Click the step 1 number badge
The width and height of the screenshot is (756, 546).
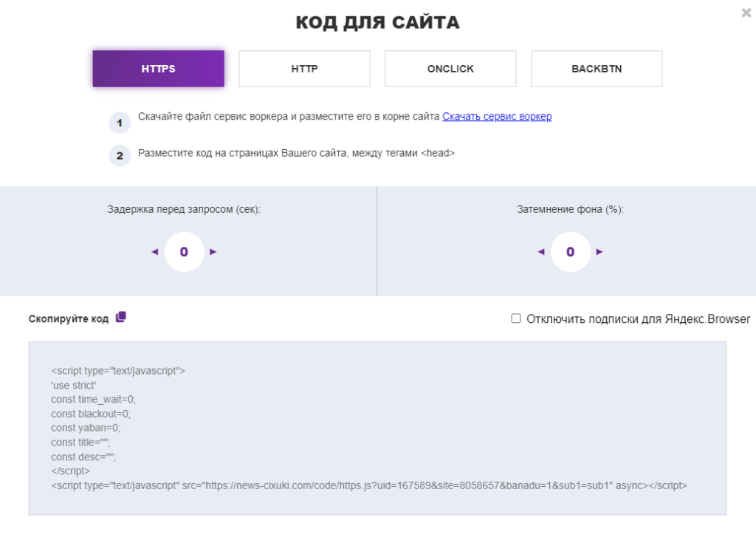point(120,123)
